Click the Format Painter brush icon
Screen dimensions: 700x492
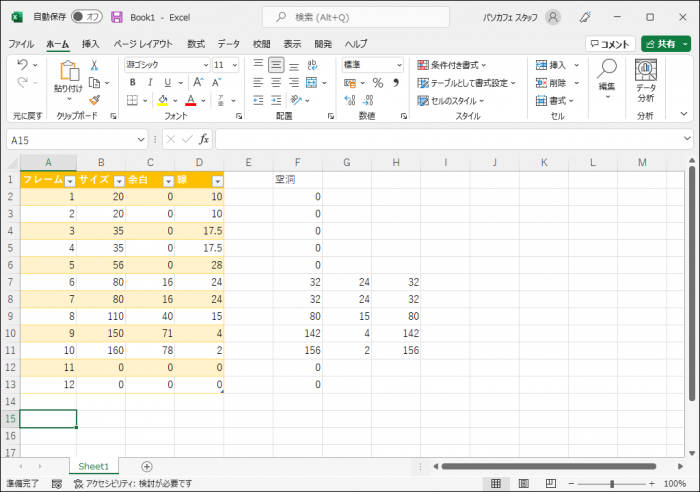94,100
